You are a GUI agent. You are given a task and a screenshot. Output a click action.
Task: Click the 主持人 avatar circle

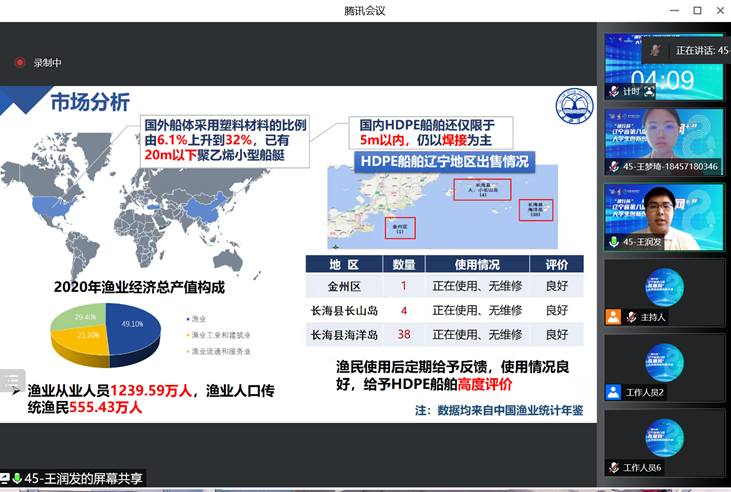pos(664,287)
